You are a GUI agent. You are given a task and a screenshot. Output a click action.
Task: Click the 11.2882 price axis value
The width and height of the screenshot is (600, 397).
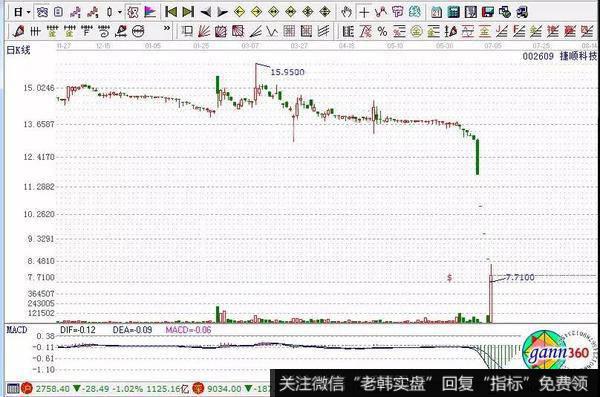pyautogui.click(x=39, y=187)
